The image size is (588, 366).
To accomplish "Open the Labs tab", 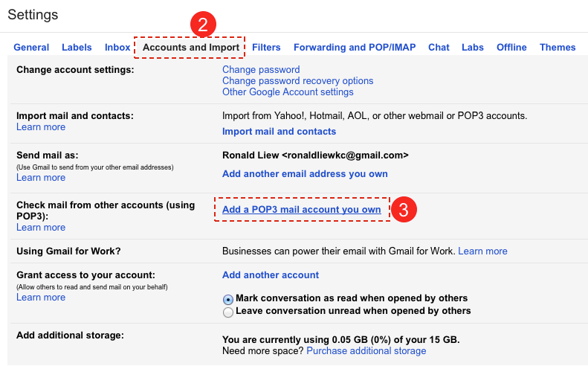I will pos(473,48).
